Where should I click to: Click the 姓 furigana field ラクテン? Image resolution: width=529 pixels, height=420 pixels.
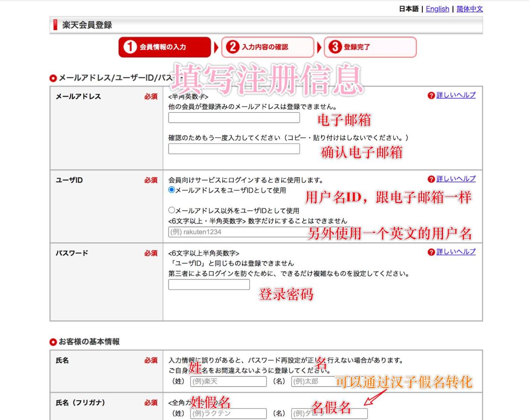228,413
